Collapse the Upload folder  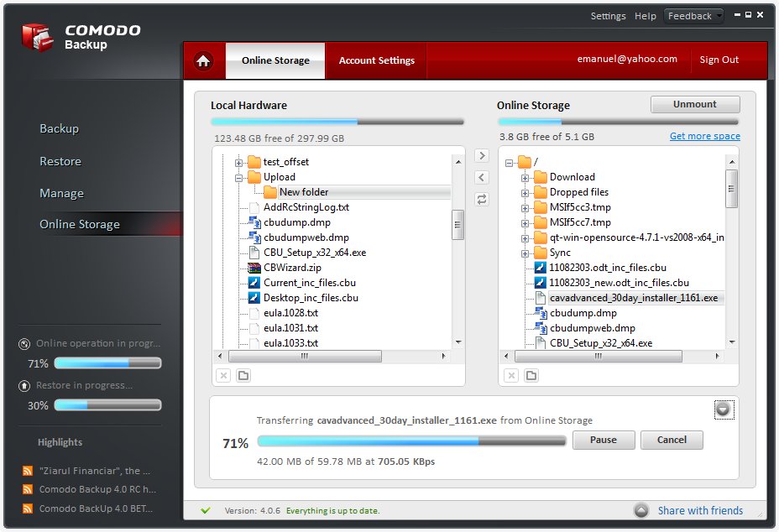tap(239, 177)
